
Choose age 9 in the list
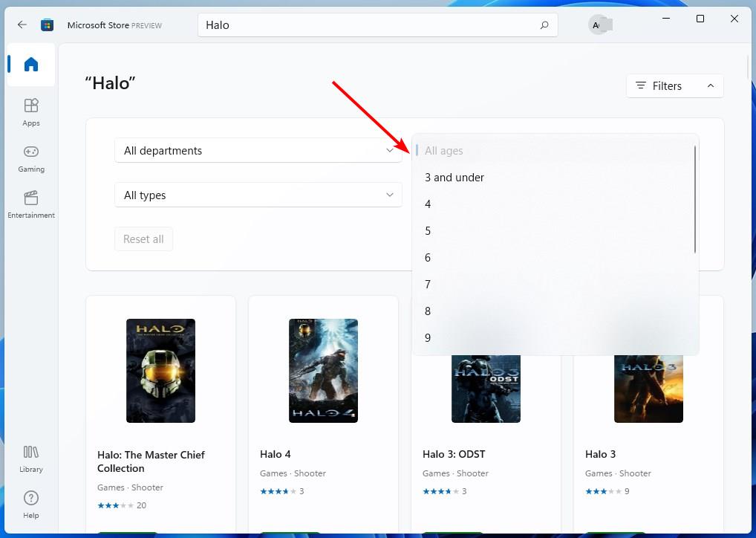click(x=553, y=338)
